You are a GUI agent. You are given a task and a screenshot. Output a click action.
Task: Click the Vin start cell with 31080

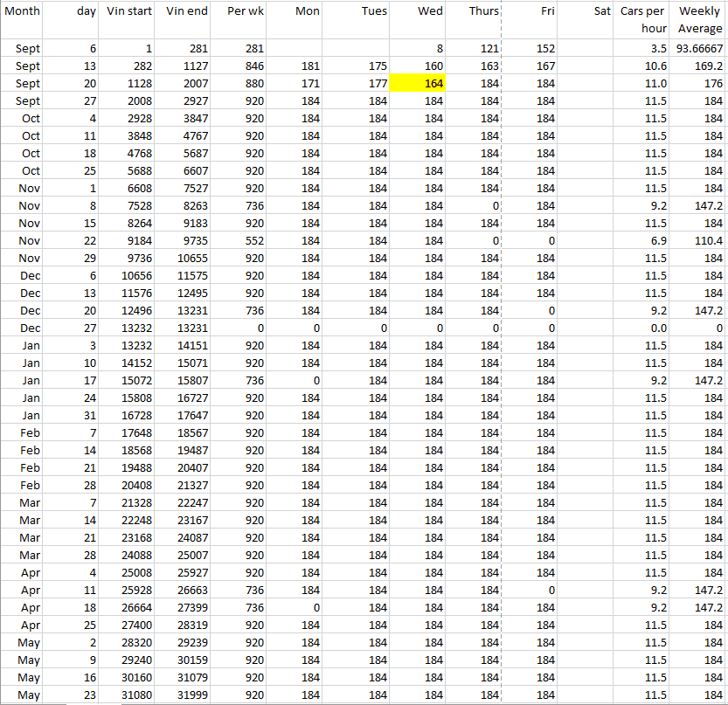[x=128, y=695]
